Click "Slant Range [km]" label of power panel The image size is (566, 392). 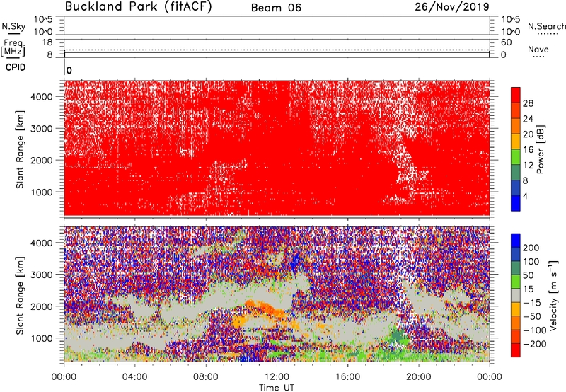pos(20,149)
